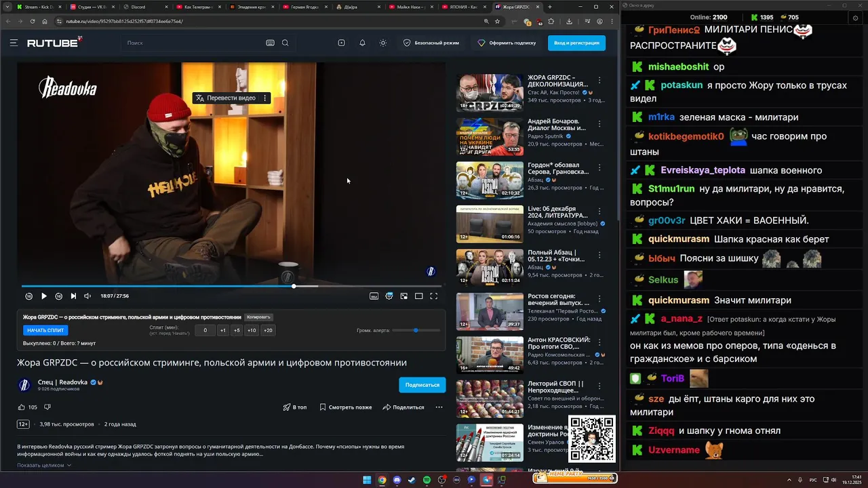Viewport: 868px width, 488px height.
Task: Click the video progress bar handle
Action: tap(294, 286)
